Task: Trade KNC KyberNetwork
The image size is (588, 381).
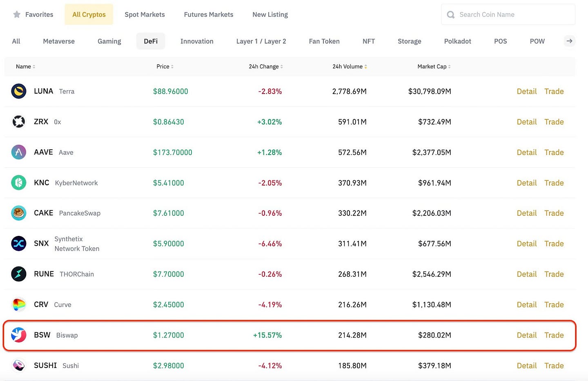Action: (x=554, y=183)
